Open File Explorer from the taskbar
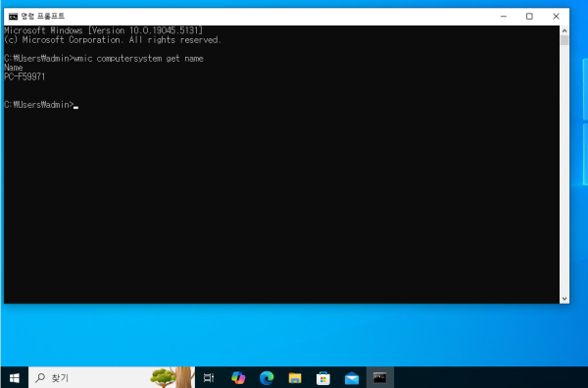 [x=295, y=378]
